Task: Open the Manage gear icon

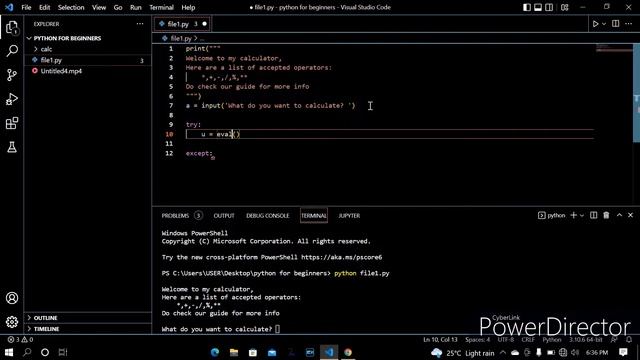Action: pyautogui.click(x=12, y=322)
